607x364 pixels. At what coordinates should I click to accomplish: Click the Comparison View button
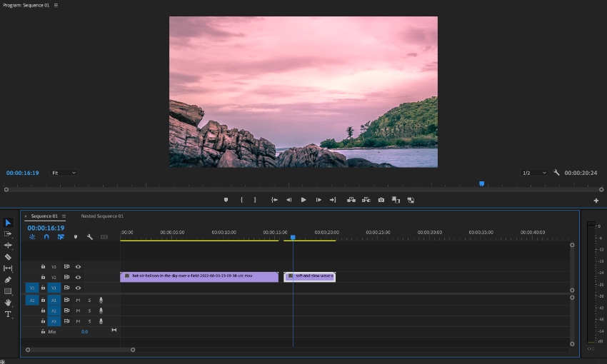click(396, 200)
